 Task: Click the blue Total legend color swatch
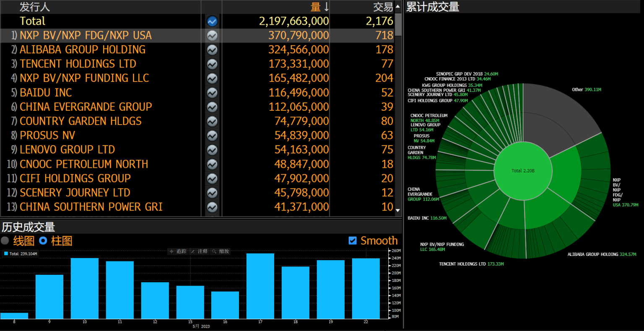point(6,254)
